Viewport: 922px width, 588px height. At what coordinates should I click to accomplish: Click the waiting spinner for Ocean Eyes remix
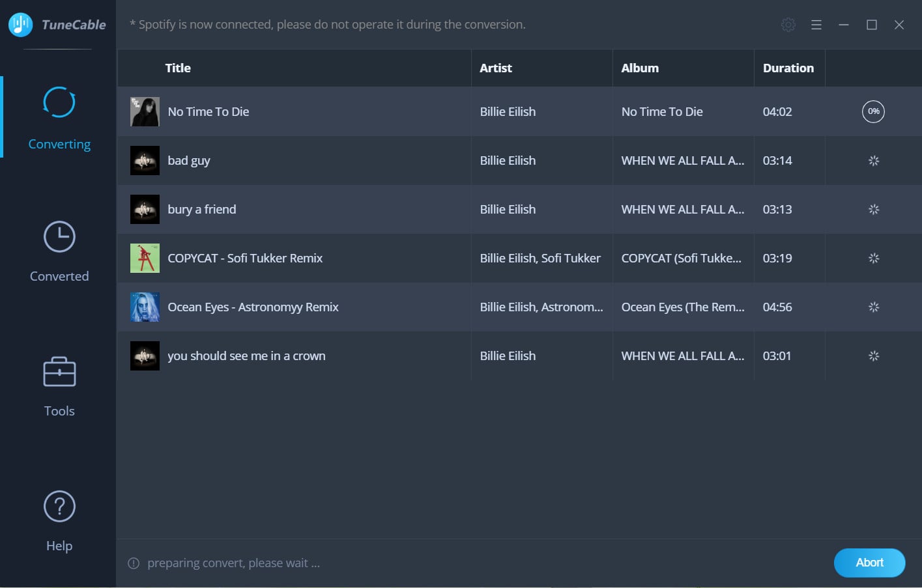tap(874, 307)
